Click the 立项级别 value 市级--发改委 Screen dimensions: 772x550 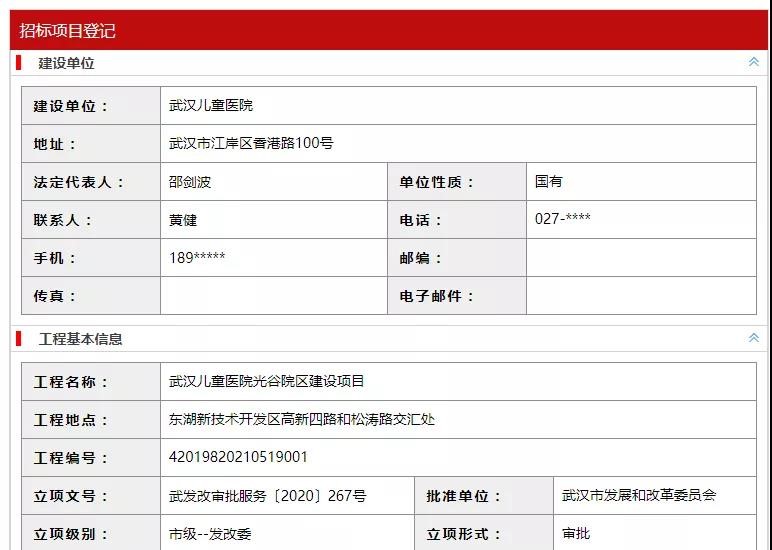[x=210, y=534]
